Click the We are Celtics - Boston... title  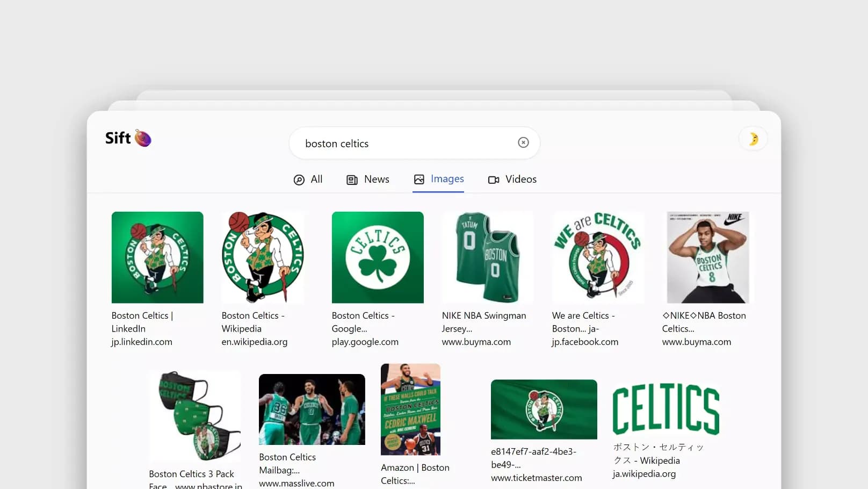click(x=583, y=322)
